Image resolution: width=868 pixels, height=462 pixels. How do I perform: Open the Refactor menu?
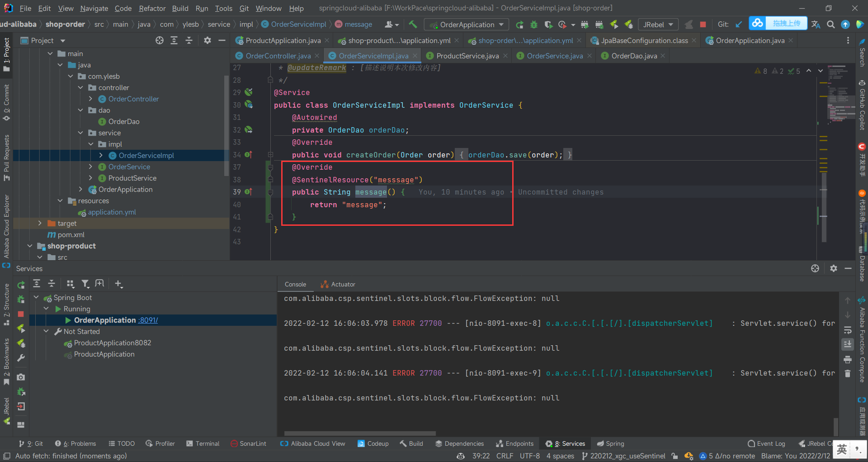[152, 8]
